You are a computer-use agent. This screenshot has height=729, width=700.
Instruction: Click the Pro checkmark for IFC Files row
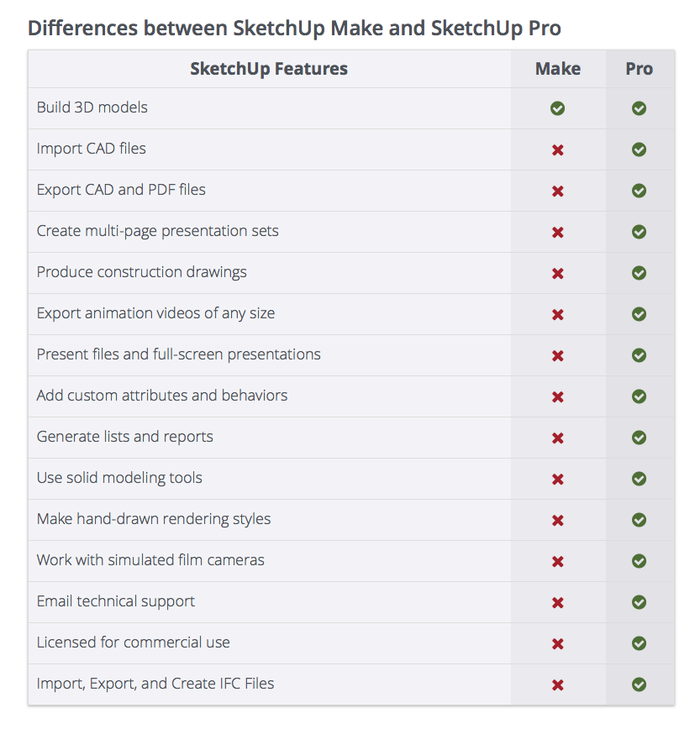[639, 684]
